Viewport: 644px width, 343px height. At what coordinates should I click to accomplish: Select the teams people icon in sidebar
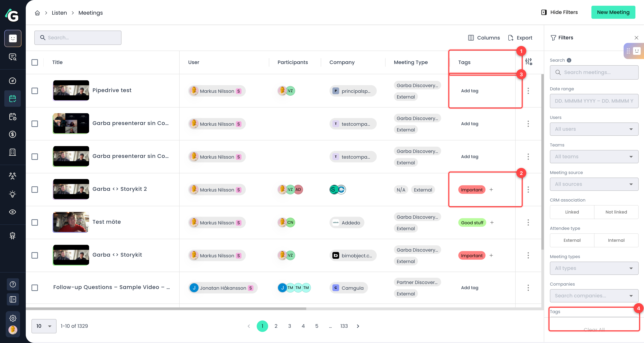[x=13, y=176]
